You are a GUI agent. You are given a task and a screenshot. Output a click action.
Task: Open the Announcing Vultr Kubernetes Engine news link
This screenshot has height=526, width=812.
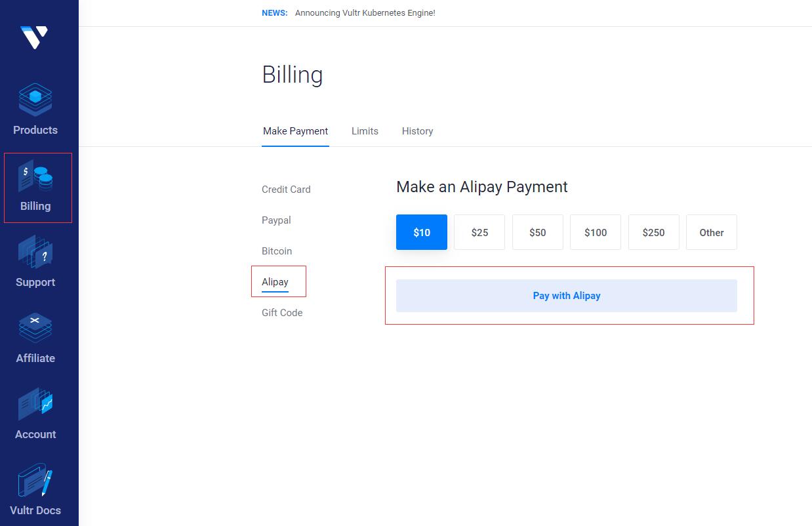click(365, 13)
